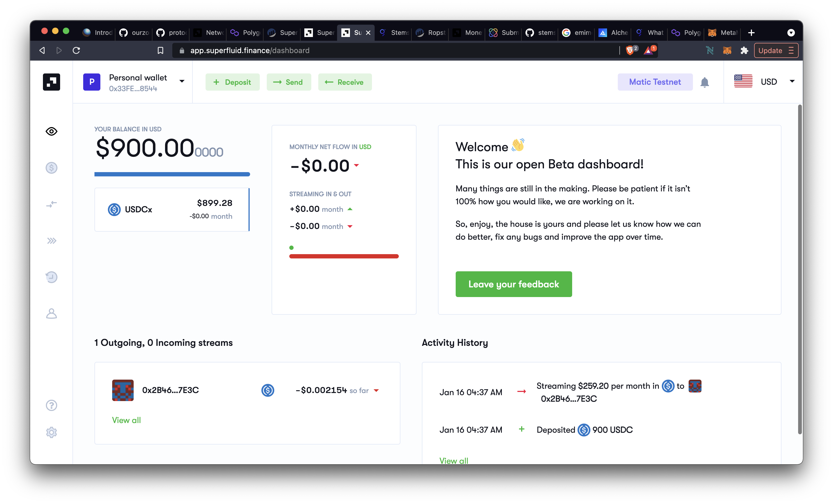833x504 pixels.
Task: Toggle the notification bell icon
Action: tap(704, 82)
